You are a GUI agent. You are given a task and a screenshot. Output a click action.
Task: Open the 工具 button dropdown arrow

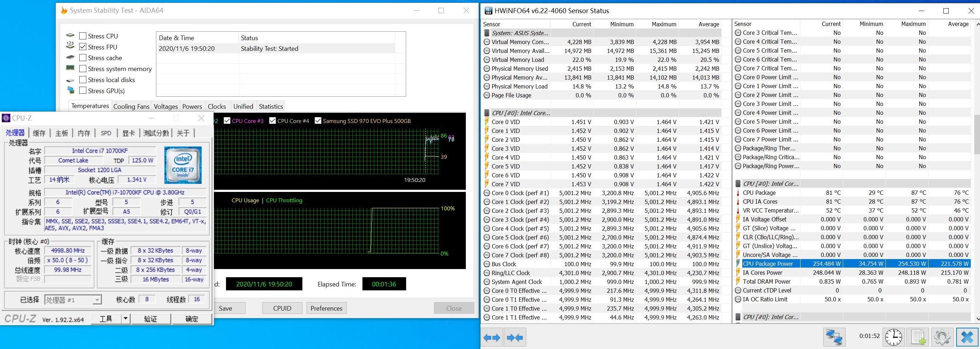click(125, 318)
